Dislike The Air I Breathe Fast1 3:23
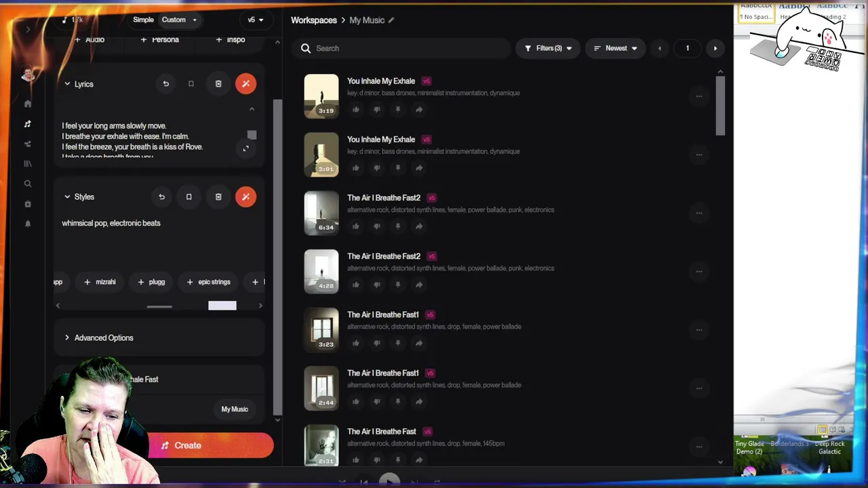Screen dimensions: 868x488 (377, 343)
